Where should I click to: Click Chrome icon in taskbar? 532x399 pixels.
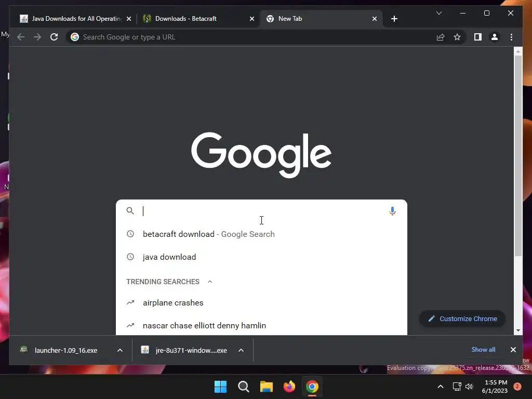312,387
